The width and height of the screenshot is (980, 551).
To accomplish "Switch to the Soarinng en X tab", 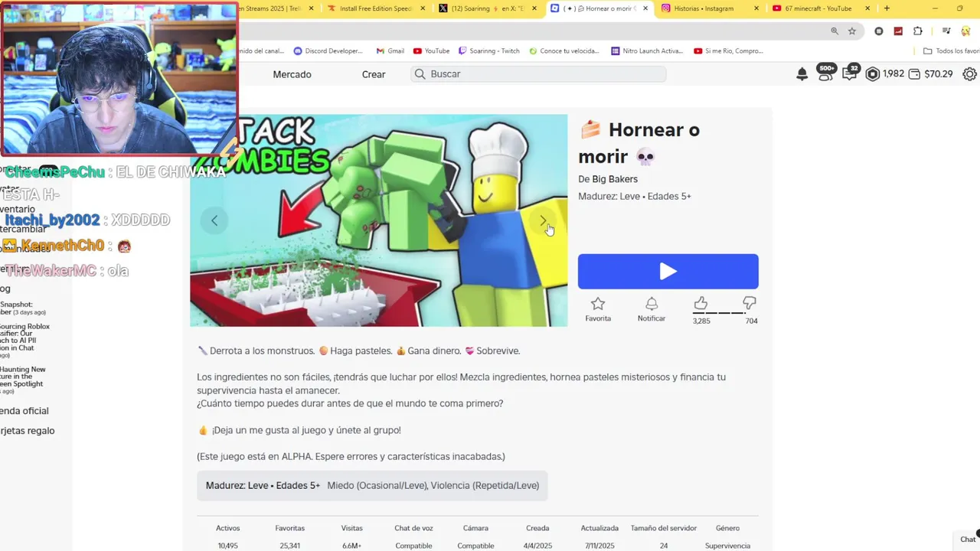I will 486,8.
